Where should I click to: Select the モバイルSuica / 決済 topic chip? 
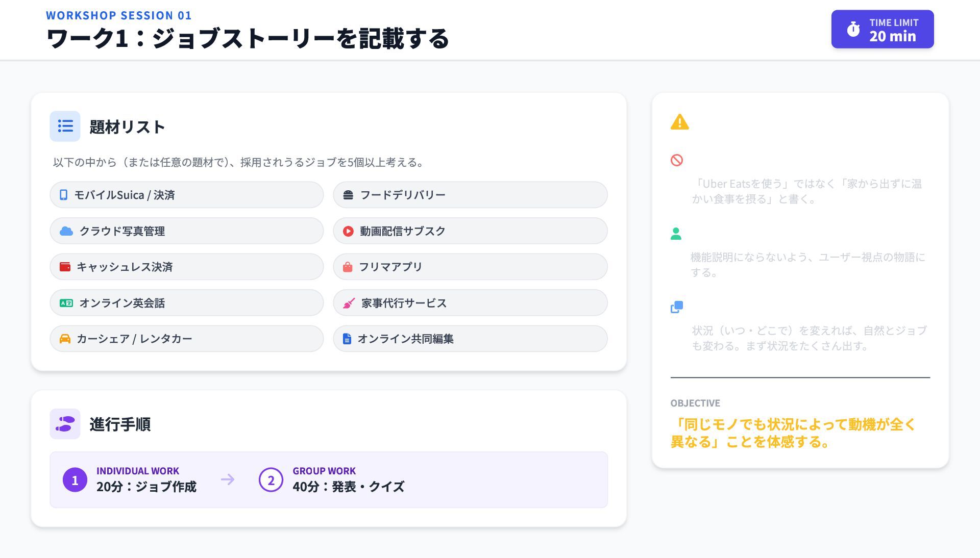point(186,195)
